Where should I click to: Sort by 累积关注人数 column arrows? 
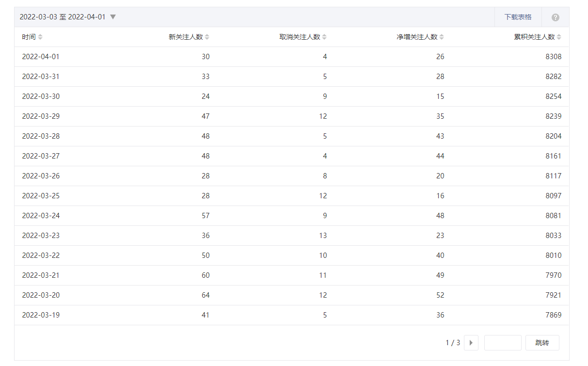[x=559, y=37]
